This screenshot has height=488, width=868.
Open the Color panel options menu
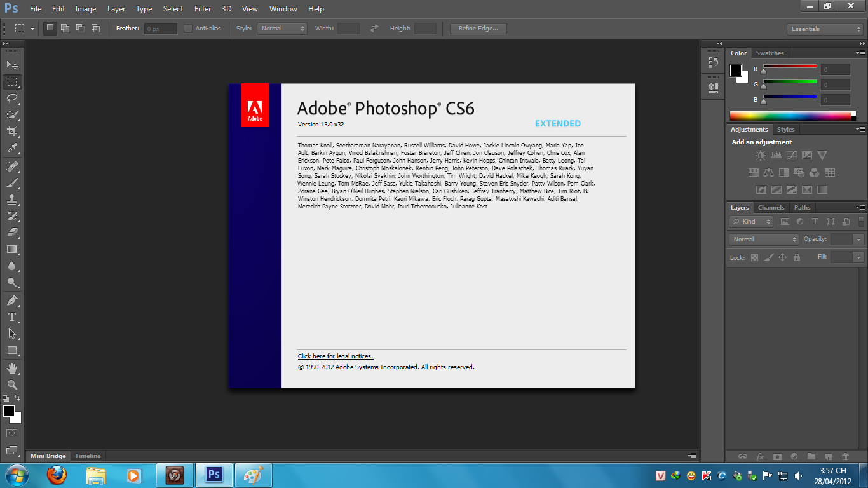[860, 53]
